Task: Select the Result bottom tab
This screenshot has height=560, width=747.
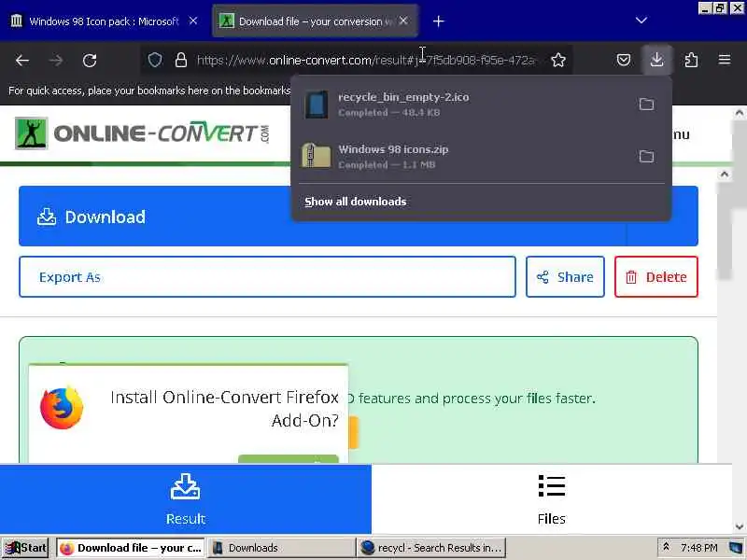Action: pos(185,499)
